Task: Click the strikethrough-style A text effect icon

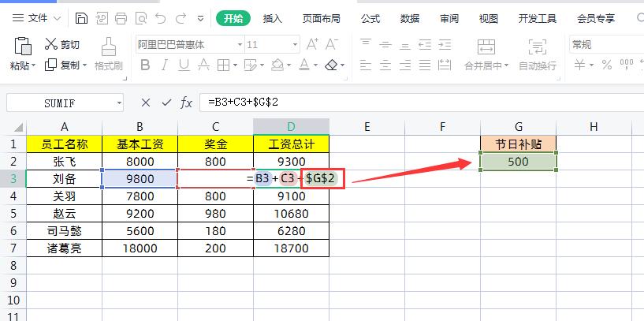Action: click(203, 65)
